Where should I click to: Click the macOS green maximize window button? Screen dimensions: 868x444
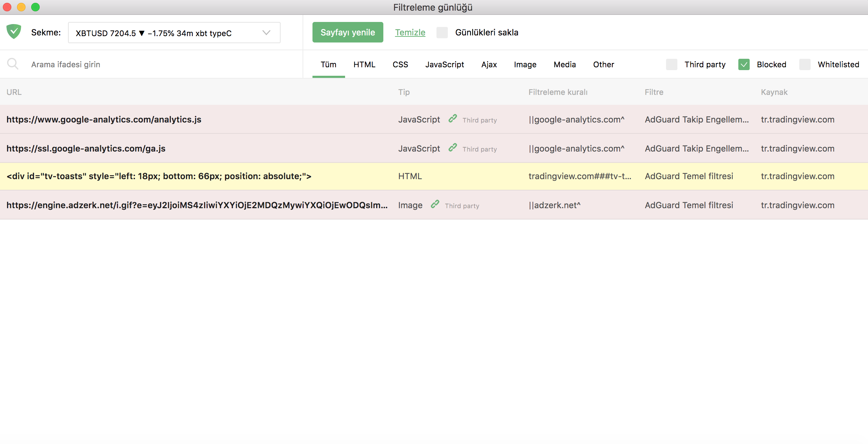(x=35, y=7)
